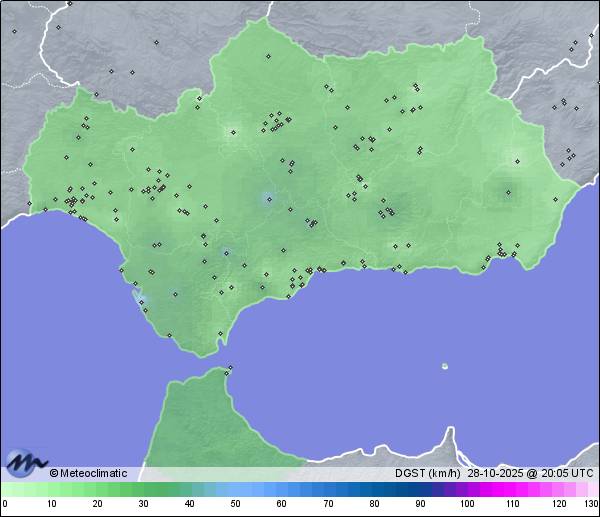Click the isolated station marker in the sea
Screen dimensions: 600x517
[445, 366]
